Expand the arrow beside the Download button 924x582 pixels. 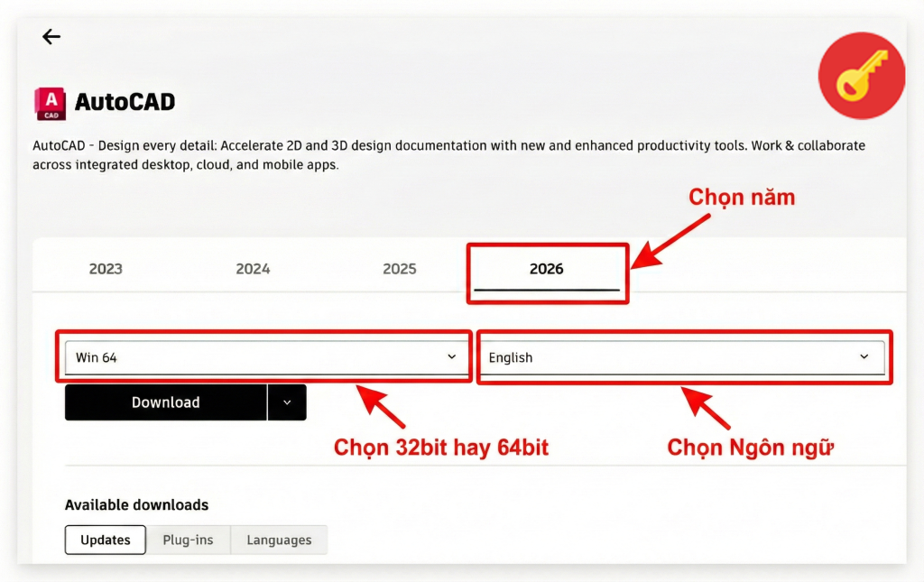coord(287,402)
